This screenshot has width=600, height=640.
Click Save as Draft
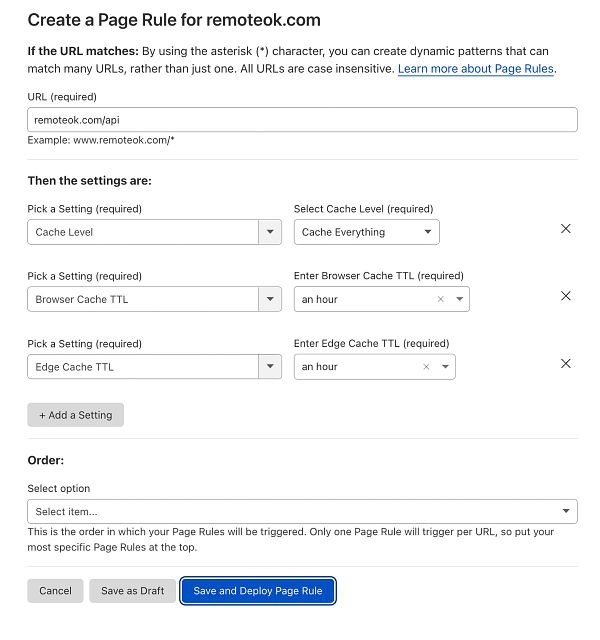tap(133, 591)
